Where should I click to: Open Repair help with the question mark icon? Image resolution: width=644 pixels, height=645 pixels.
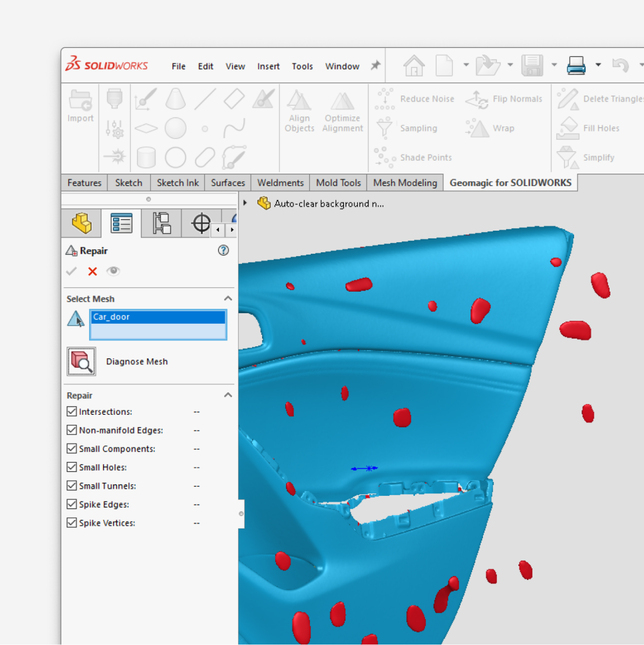tap(223, 250)
